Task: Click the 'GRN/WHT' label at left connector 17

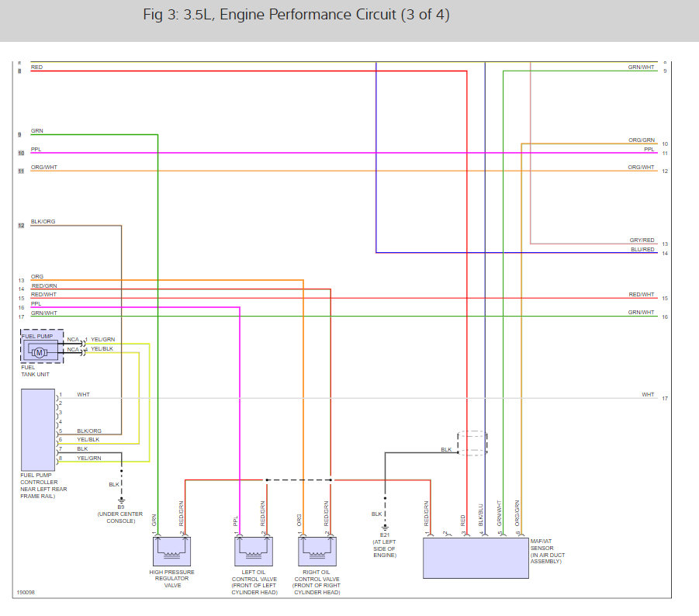Action: click(43, 313)
